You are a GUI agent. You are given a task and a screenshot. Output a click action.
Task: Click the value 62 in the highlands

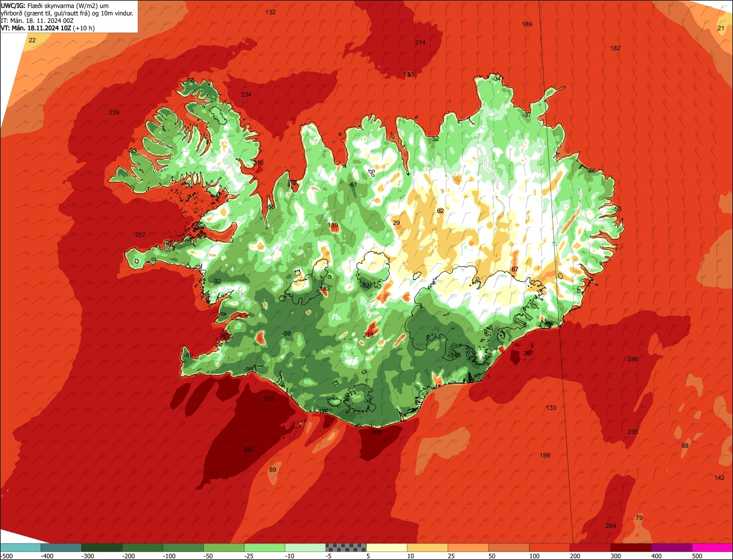[x=440, y=211]
